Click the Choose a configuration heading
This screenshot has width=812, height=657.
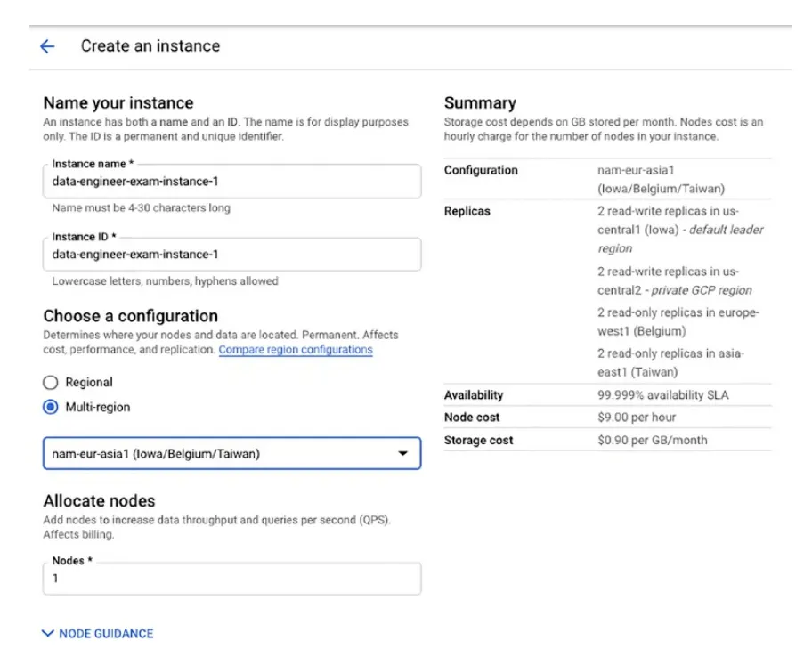pyautogui.click(x=131, y=316)
